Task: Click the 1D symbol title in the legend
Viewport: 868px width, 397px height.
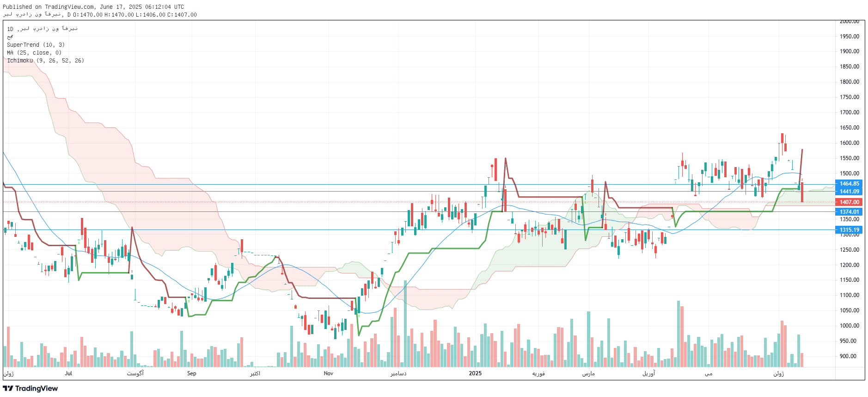Action: pos(43,29)
